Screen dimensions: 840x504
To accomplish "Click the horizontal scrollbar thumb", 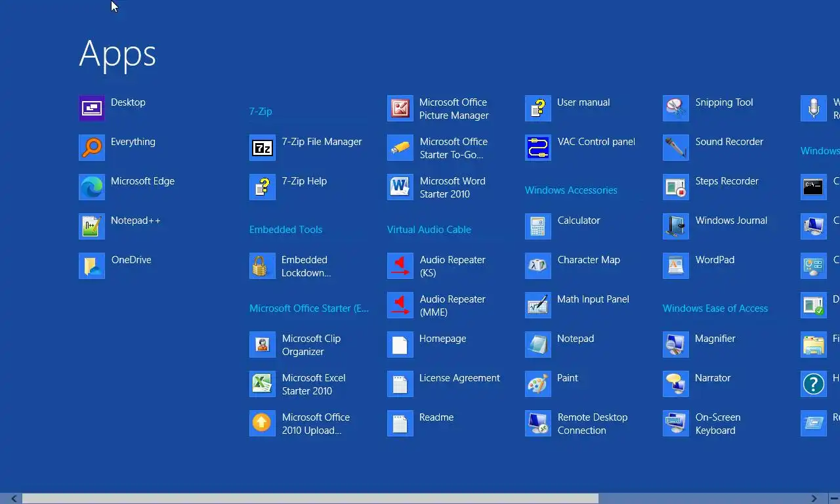I will coord(310,499).
